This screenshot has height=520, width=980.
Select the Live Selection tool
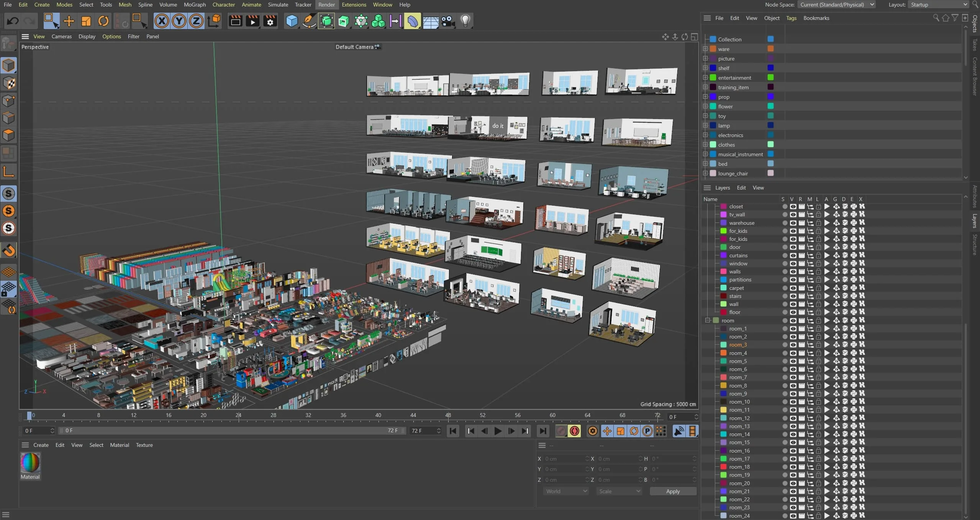(51, 21)
